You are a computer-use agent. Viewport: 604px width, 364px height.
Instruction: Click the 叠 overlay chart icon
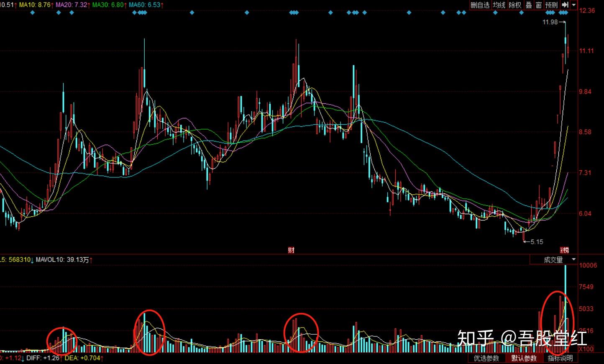pos(529,5)
